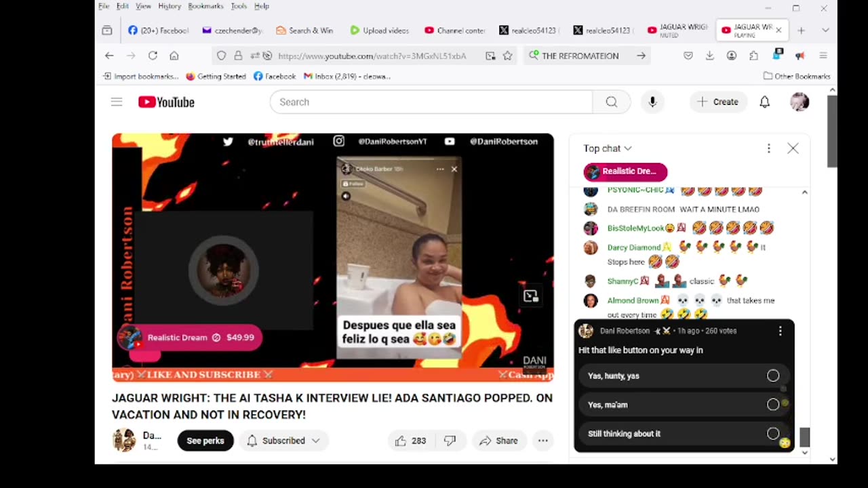Viewport: 868px width, 488px height.
Task: Reload the page in browser
Action: (153, 56)
